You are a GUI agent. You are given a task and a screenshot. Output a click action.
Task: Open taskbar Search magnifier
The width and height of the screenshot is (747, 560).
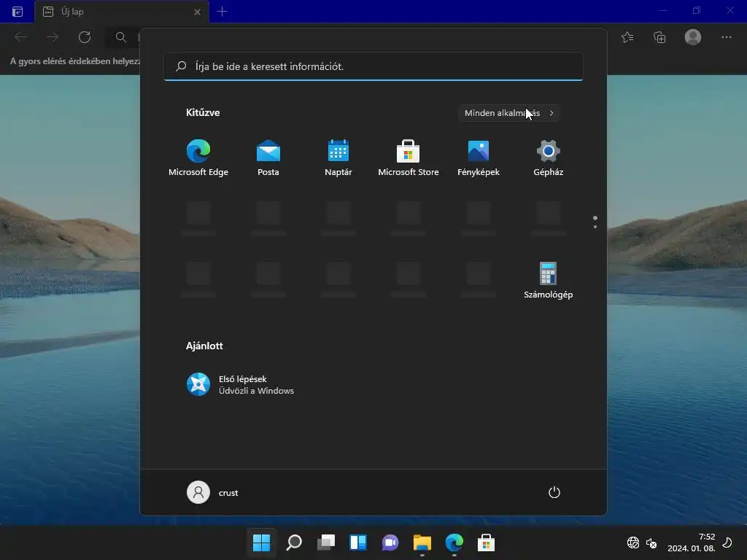tap(293, 542)
